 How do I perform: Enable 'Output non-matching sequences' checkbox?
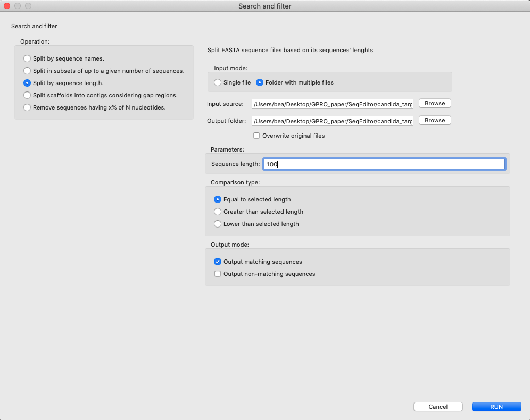click(218, 274)
